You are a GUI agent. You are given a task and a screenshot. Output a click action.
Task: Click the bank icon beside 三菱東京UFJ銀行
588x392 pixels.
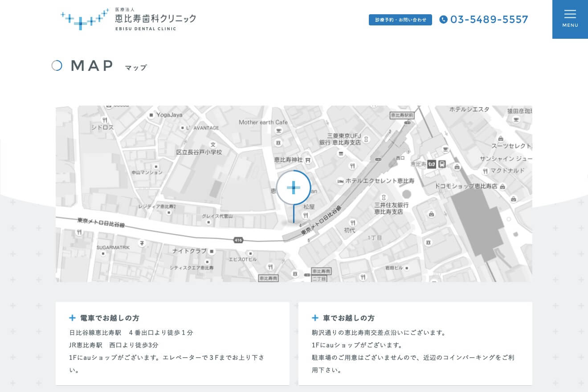(x=366, y=139)
